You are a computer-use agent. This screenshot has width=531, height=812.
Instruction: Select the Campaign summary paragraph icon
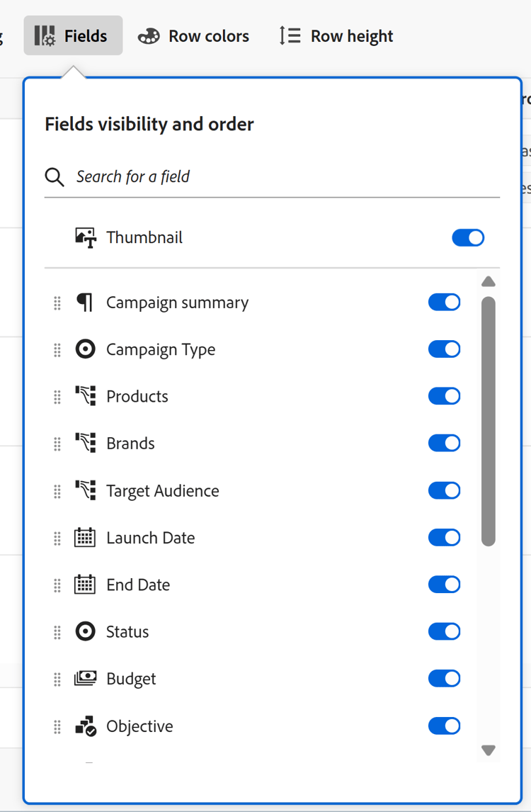[85, 302]
